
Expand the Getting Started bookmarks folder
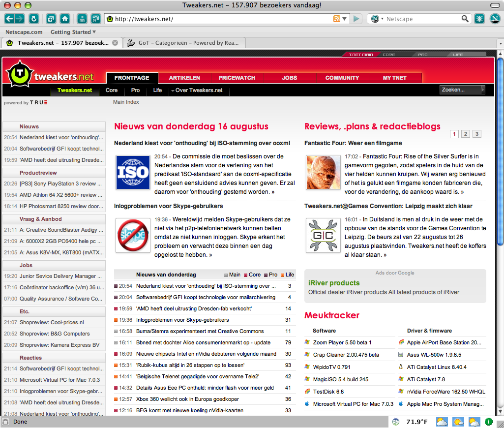click(x=73, y=32)
